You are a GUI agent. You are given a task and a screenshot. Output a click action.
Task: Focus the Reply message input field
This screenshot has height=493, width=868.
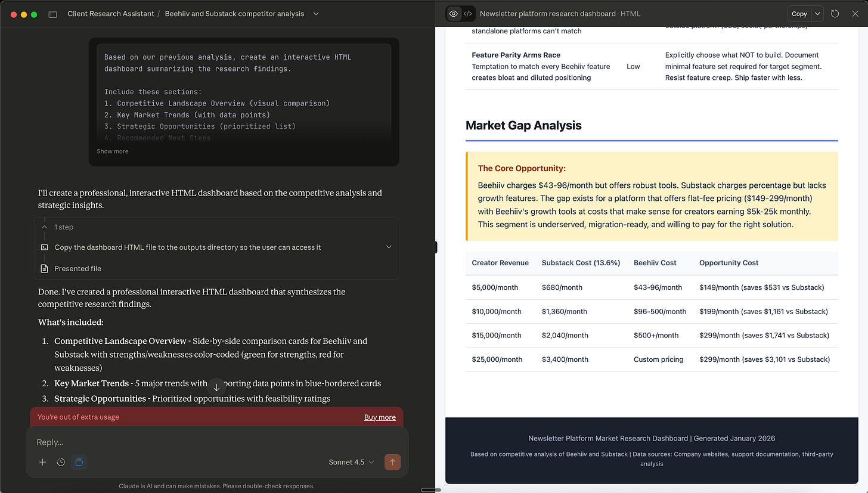(x=217, y=442)
